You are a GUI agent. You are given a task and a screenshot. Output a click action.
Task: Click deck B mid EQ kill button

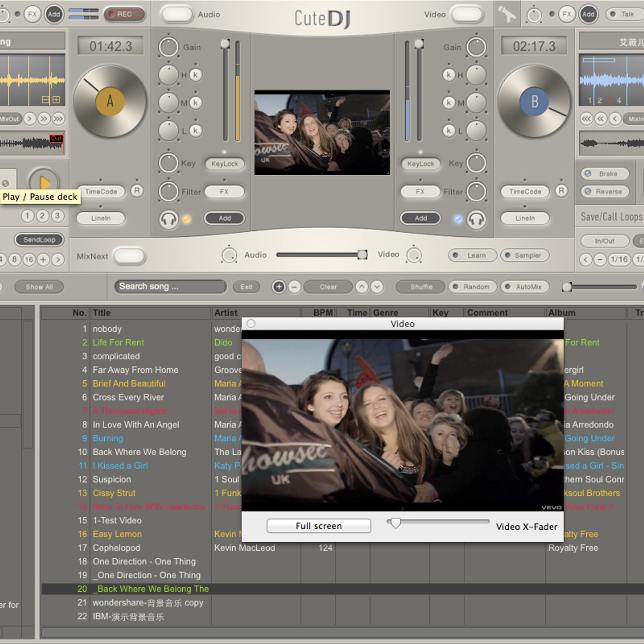coord(448,103)
